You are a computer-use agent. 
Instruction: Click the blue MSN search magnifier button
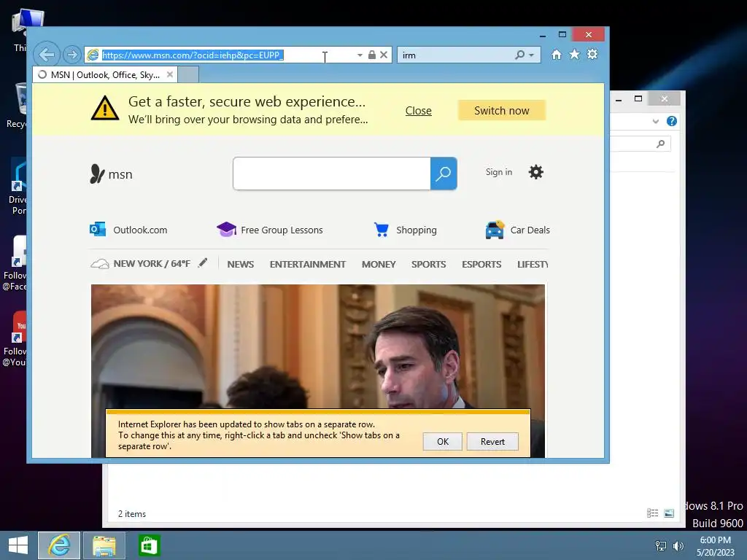pyautogui.click(x=444, y=174)
